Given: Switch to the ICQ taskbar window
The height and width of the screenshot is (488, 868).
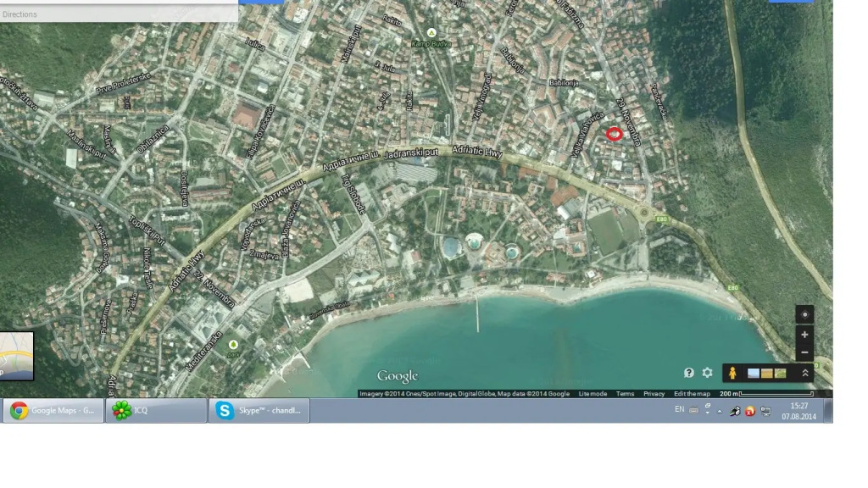Looking at the screenshot, I should click(156, 411).
